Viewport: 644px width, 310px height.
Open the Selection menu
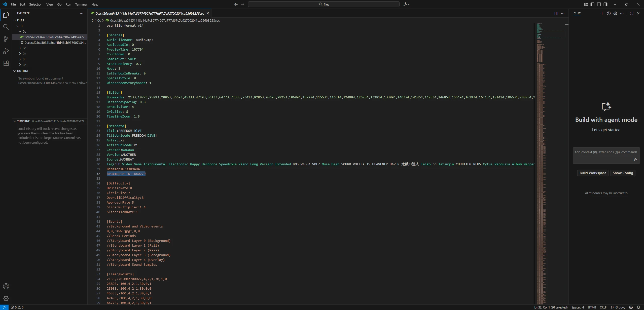(x=35, y=4)
